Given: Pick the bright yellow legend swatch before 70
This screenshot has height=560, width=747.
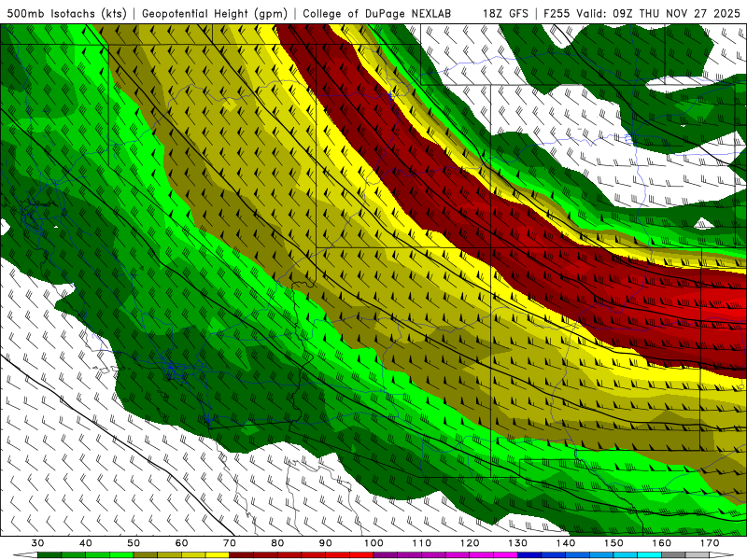Looking at the screenshot, I should pos(218,556).
